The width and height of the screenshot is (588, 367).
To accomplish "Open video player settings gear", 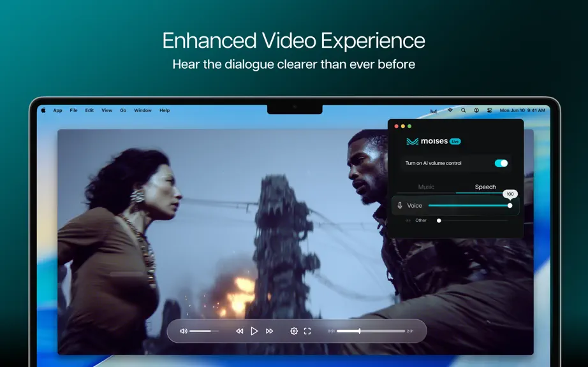I will (294, 331).
